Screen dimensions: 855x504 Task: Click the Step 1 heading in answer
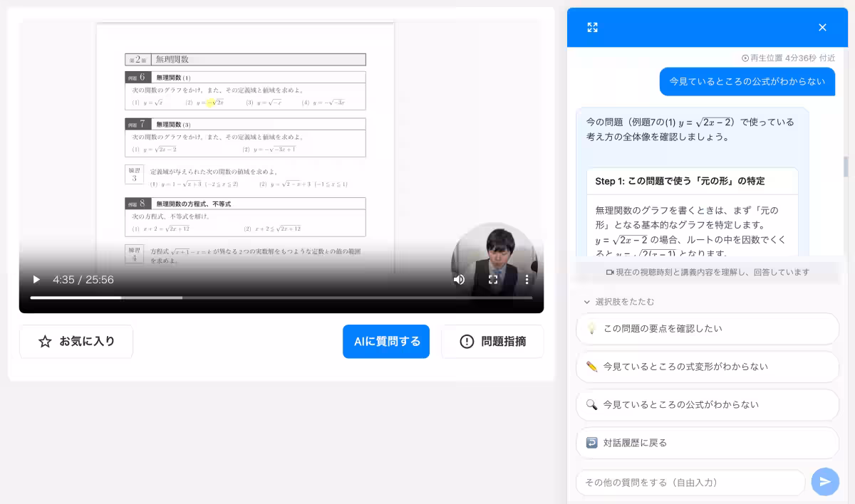[x=680, y=182]
